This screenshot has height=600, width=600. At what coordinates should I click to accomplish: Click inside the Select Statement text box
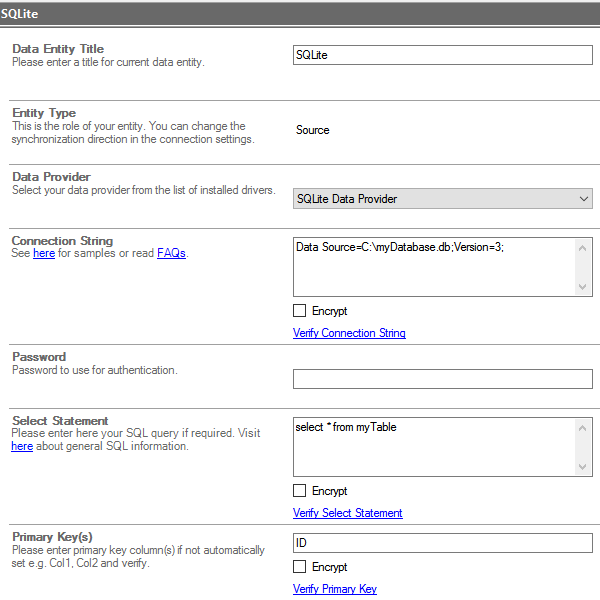[434, 447]
